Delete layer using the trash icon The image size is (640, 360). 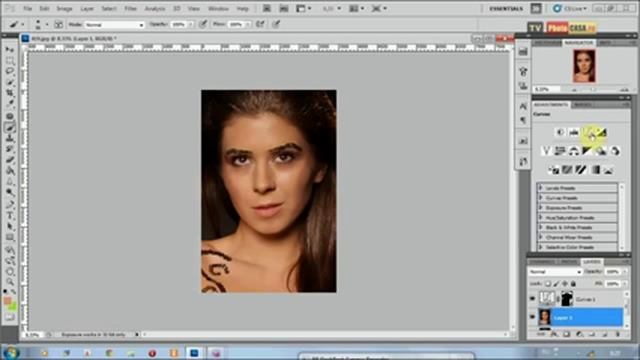pos(618,335)
